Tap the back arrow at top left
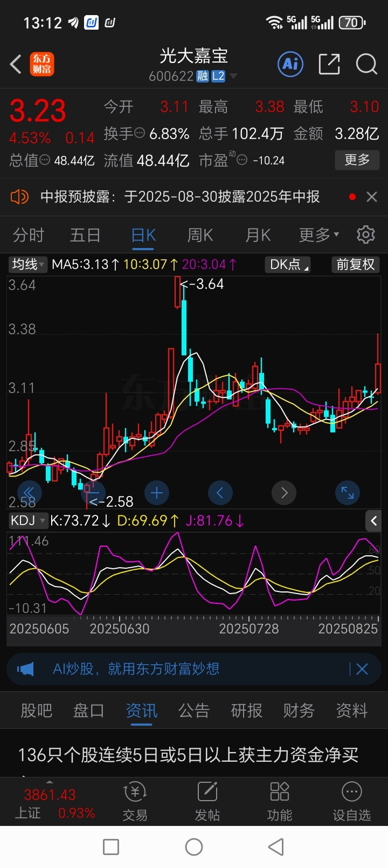 [x=16, y=65]
